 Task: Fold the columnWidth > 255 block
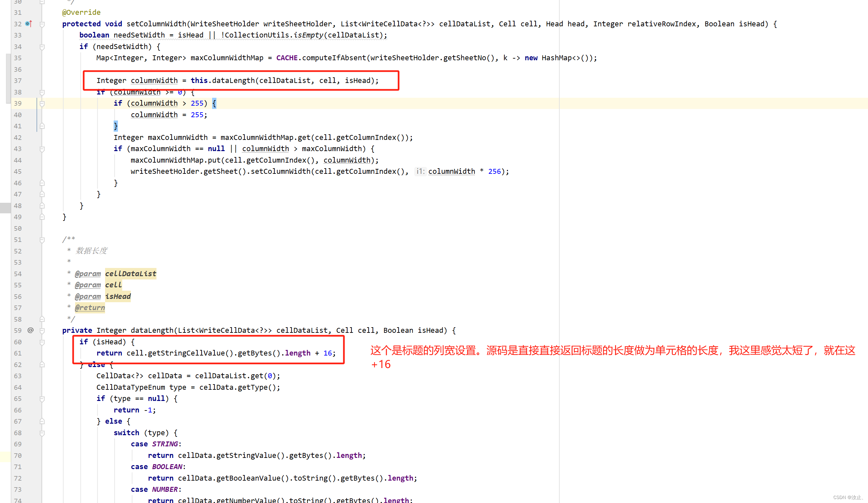(x=42, y=104)
